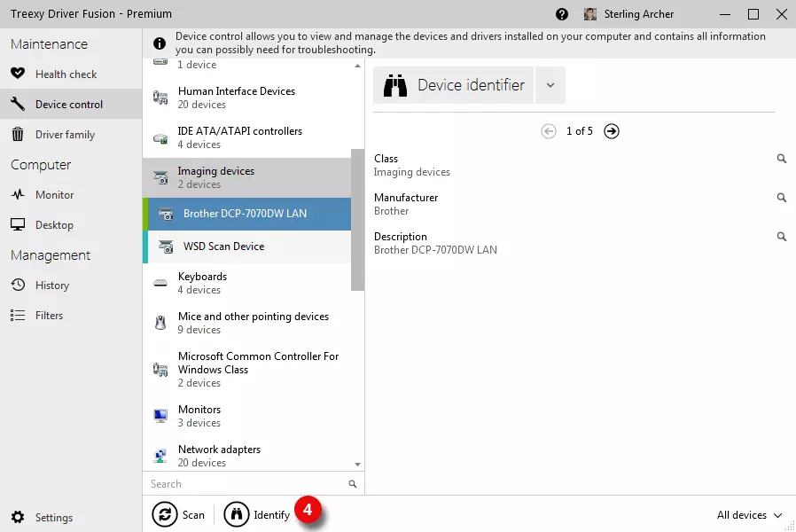
Task: Click the device list scrollbar thumb
Action: [x=357, y=220]
